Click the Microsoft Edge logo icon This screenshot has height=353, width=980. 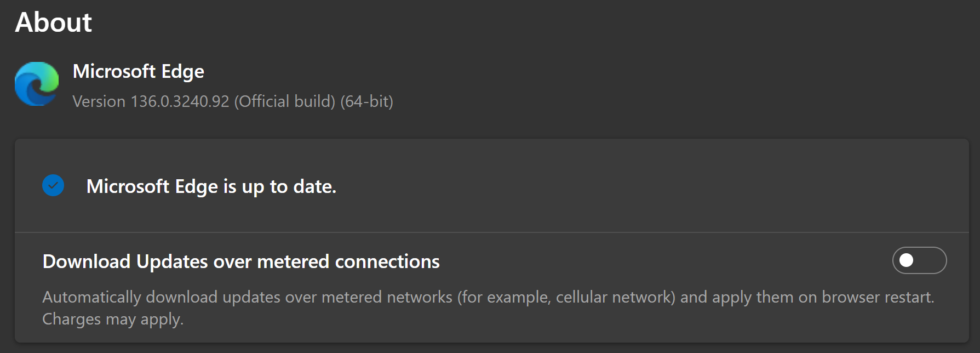pyautogui.click(x=37, y=84)
